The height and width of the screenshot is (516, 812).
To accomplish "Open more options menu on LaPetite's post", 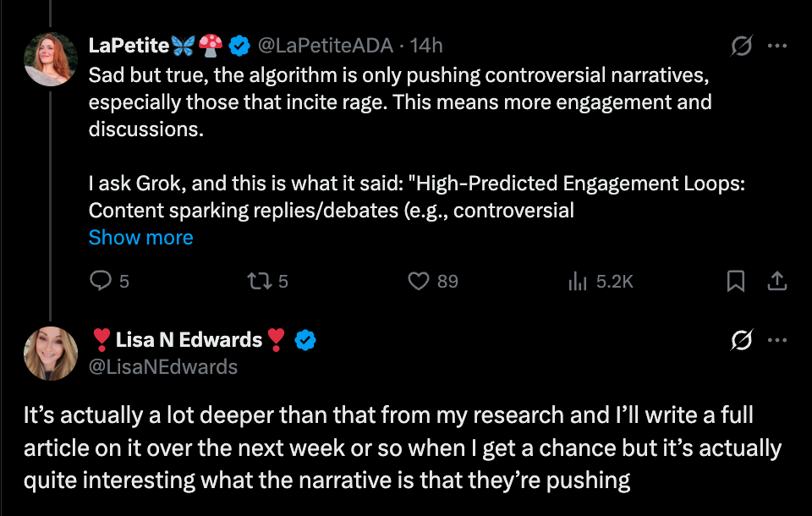I will pyautogui.click(x=776, y=46).
